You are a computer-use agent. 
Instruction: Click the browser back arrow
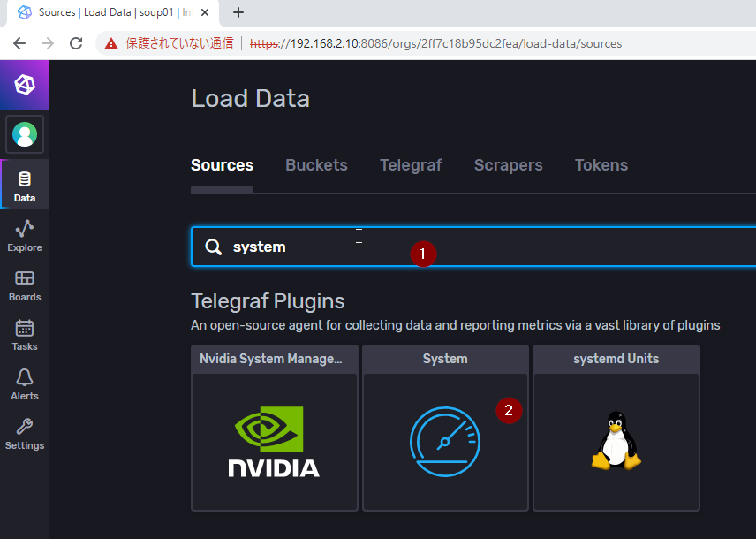click(19, 43)
